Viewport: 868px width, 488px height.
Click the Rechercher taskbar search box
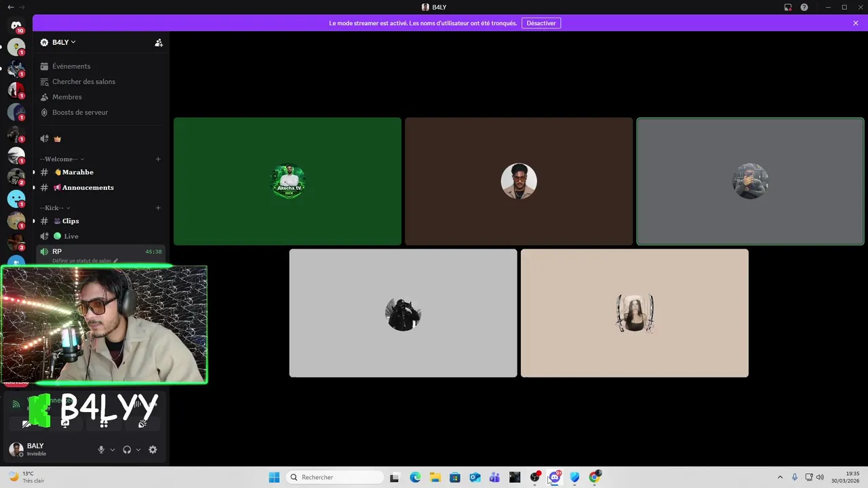coord(335,477)
